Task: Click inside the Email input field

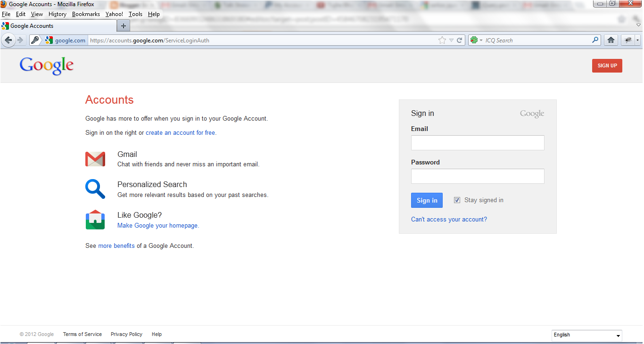Action: tap(477, 142)
